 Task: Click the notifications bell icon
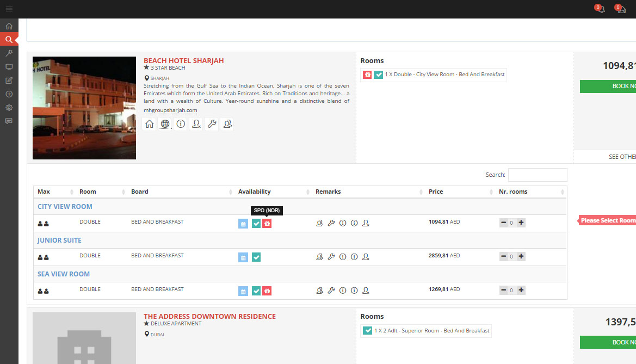tap(601, 9)
